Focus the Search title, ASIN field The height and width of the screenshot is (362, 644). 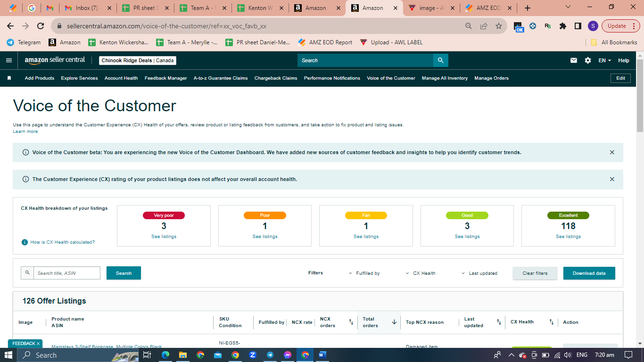[x=67, y=273]
